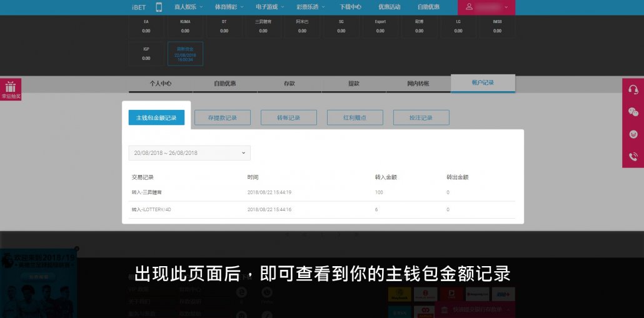
Task: Click the Esport wallet balance box
Action: 380,27
